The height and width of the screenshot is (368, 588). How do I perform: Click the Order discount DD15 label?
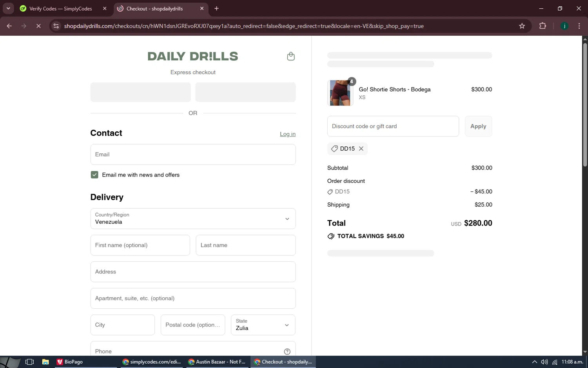click(342, 191)
